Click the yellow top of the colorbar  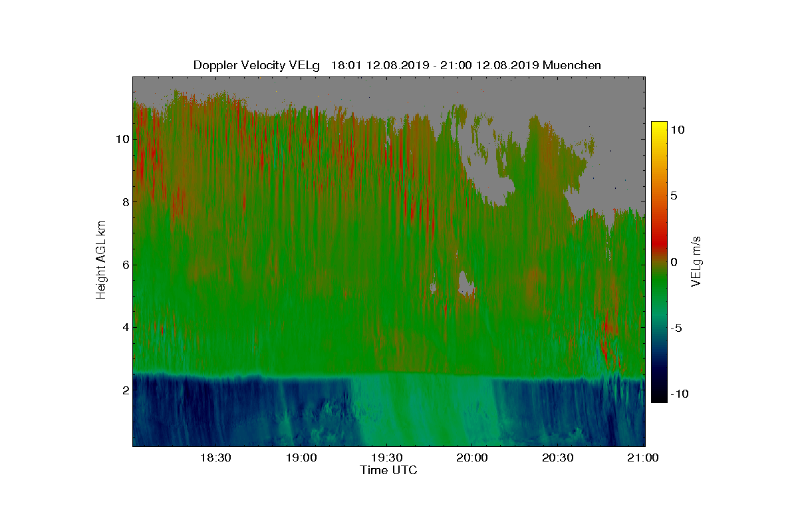pyautogui.click(x=659, y=126)
